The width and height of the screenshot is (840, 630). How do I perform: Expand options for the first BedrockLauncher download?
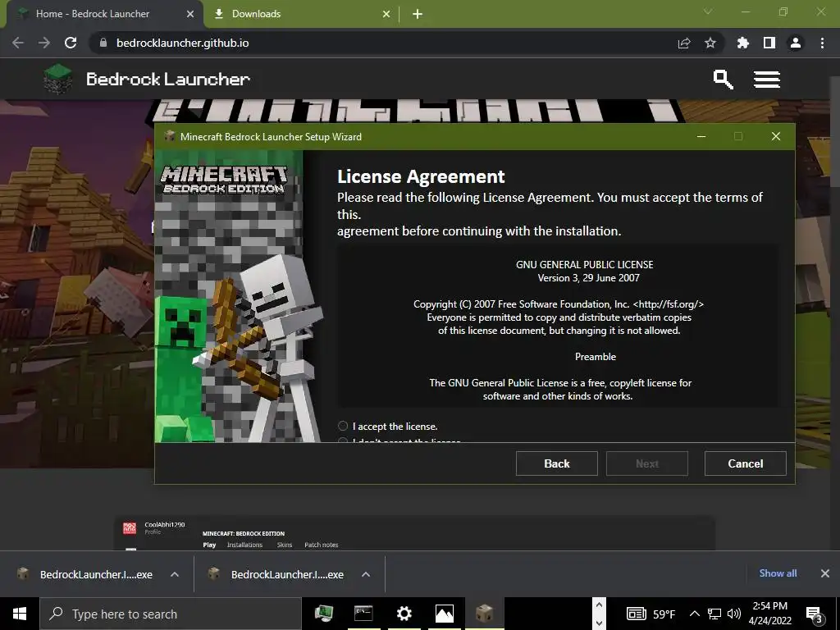pos(175,574)
